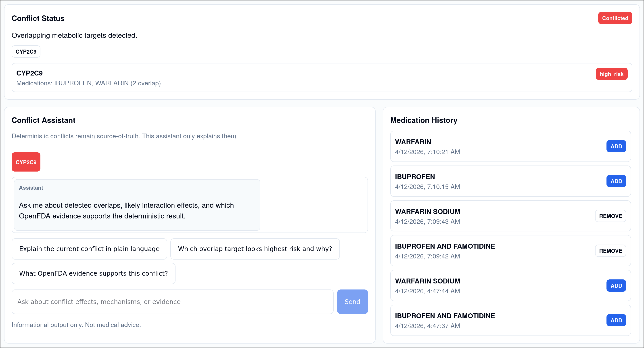
Task: Click the Conflict Assistant heading
Action: click(43, 120)
